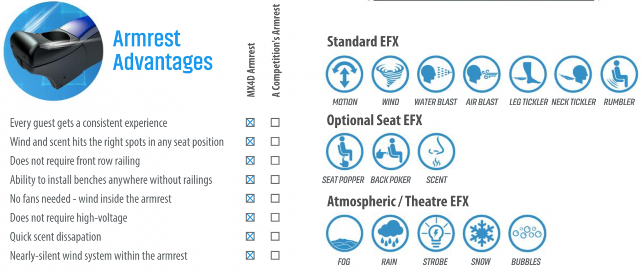Image resolution: width=644 pixels, height=272 pixels.
Task: Click the Fog effect icon
Action: (344, 233)
